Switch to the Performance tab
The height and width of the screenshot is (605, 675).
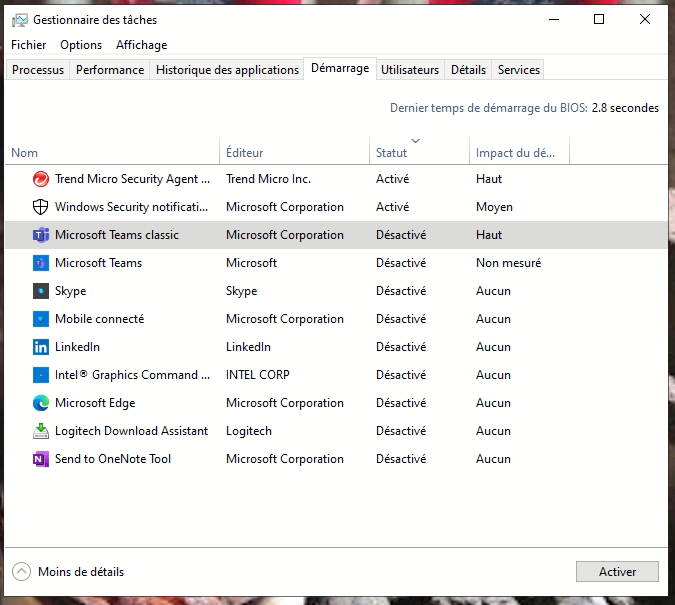pos(110,70)
